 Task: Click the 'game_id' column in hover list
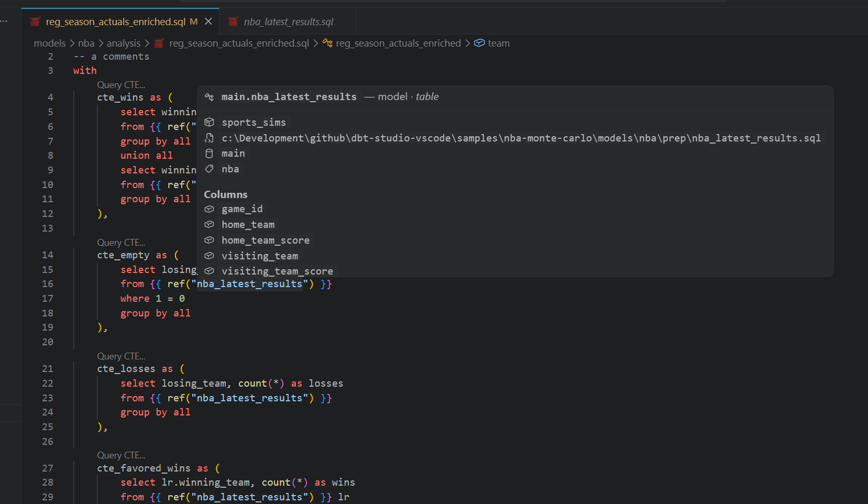click(242, 209)
